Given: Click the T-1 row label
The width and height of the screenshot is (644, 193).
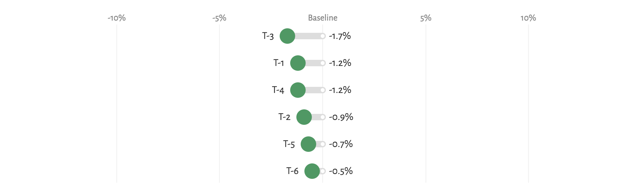Looking at the screenshot, I should [x=279, y=63].
